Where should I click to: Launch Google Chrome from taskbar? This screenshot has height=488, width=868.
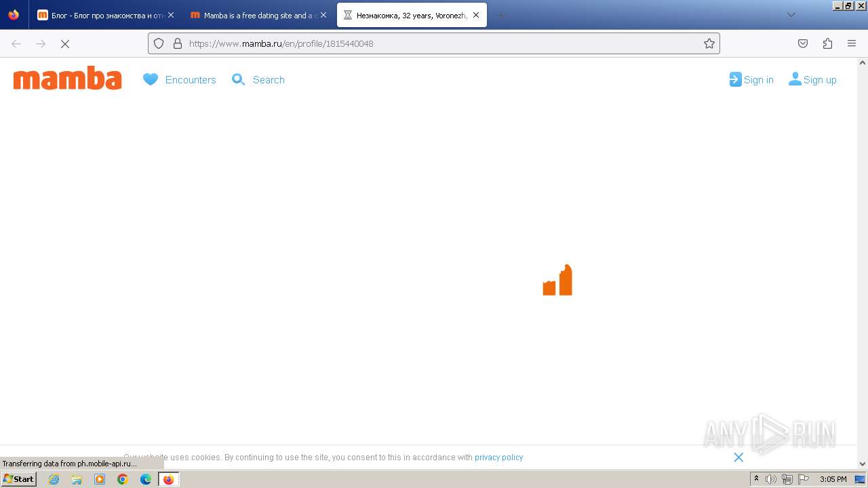coord(123,479)
